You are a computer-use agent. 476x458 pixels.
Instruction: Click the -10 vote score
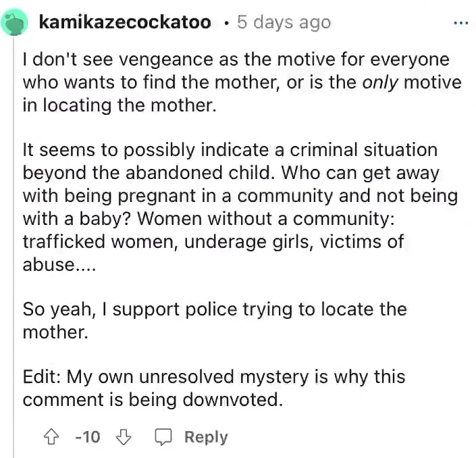click(x=87, y=437)
